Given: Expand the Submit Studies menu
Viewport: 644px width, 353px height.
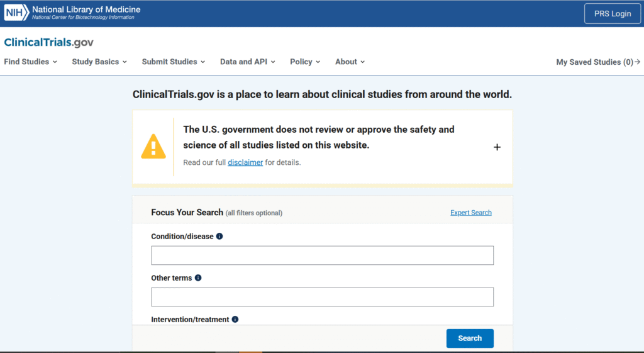Looking at the screenshot, I should tap(174, 62).
